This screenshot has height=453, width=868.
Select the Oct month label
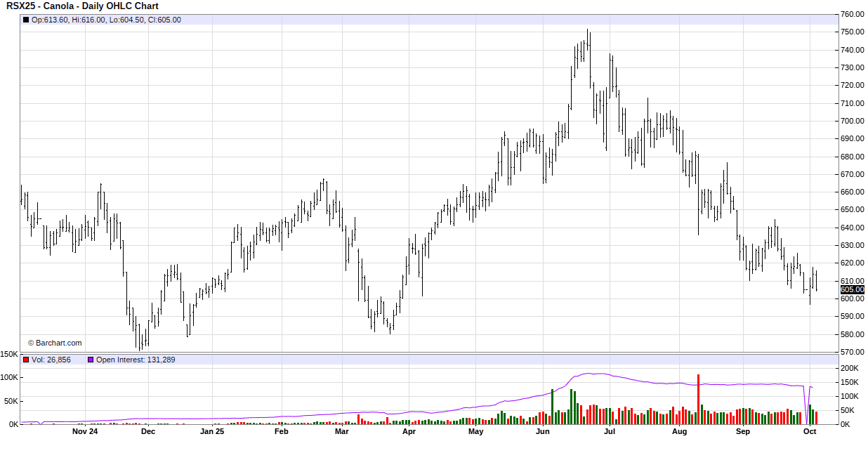pos(810,432)
